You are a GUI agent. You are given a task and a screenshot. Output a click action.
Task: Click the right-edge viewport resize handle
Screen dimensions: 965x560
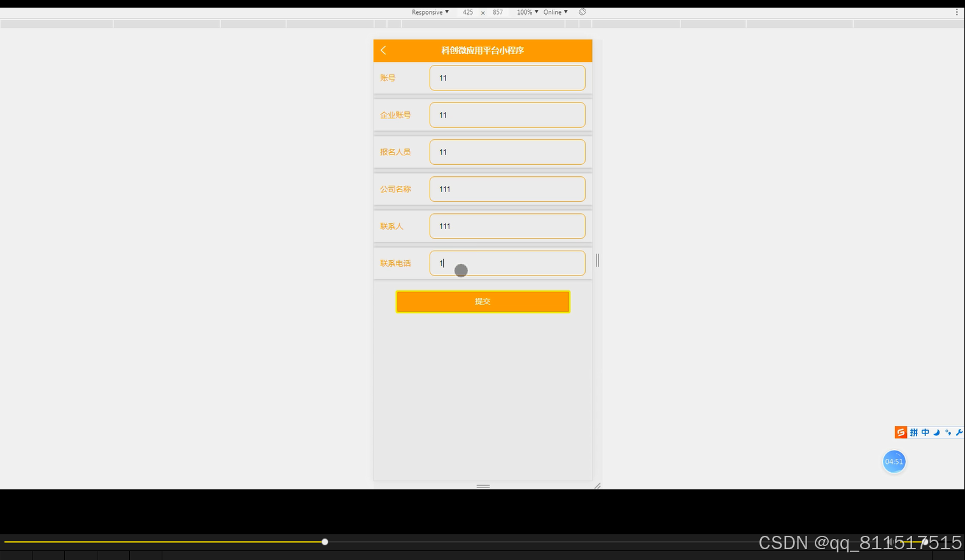point(597,260)
